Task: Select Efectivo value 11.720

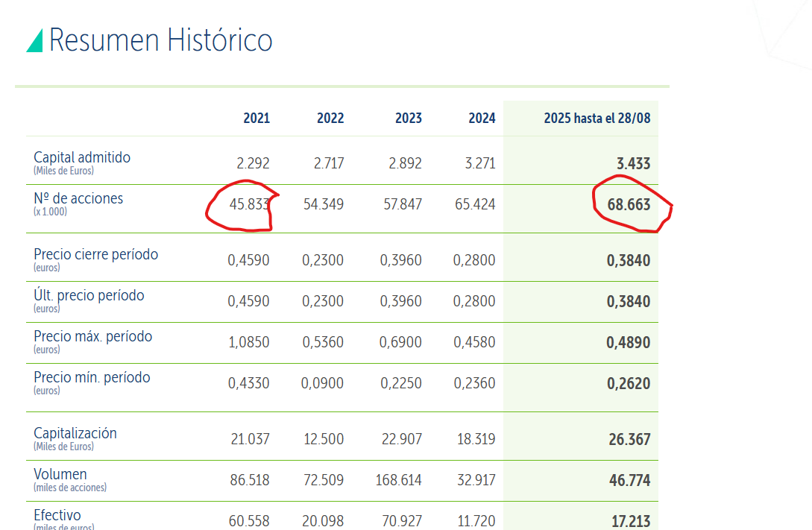Action: point(476,520)
